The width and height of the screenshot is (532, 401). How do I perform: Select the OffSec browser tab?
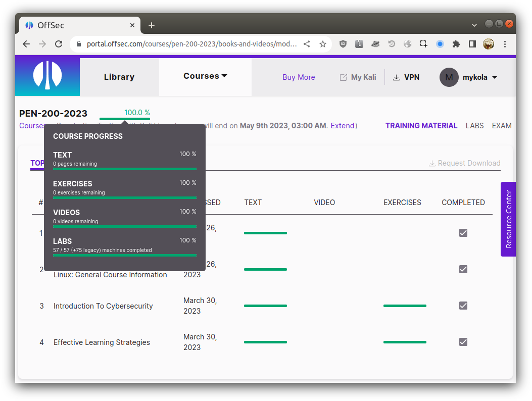(x=80, y=25)
